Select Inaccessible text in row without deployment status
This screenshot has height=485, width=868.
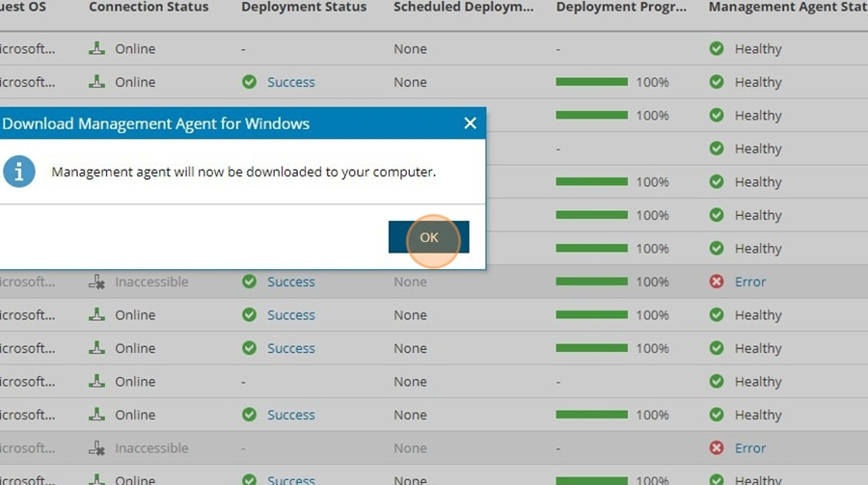151,448
